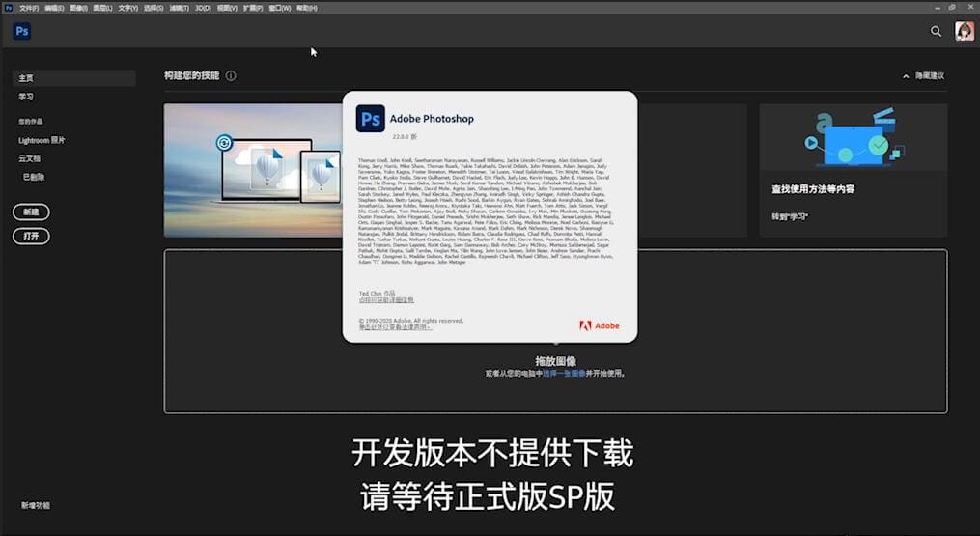The image size is (980, 536).
Task: Select 学习 in the sidebar
Action: (26, 97)
